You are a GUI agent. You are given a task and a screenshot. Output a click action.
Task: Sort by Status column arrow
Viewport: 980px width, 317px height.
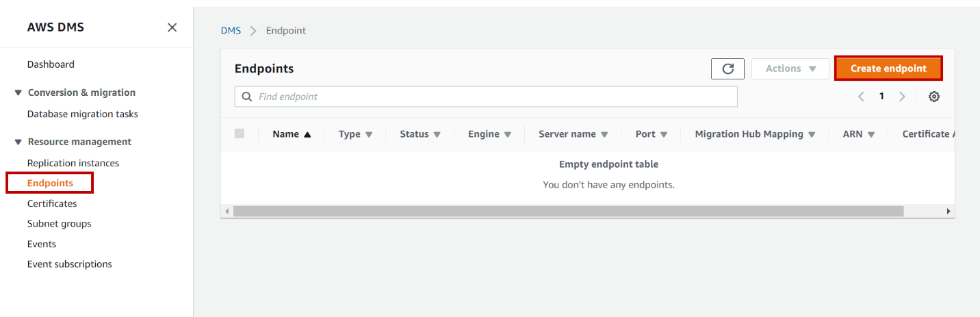point(437,134)
